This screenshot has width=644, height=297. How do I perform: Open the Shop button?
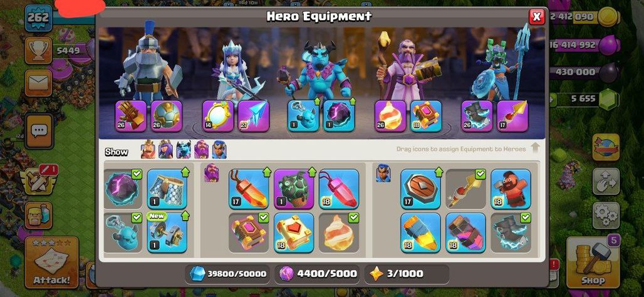pyautogui.click(x=593, y=262)
